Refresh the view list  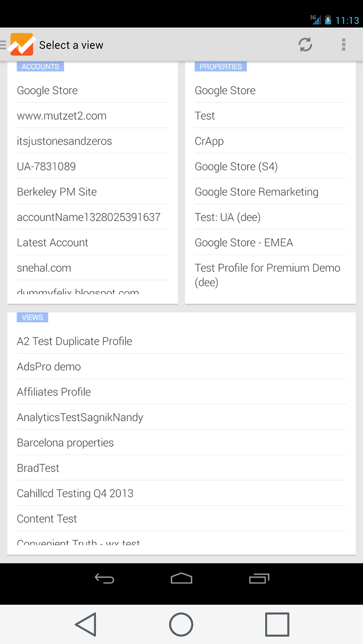[305, 45]
